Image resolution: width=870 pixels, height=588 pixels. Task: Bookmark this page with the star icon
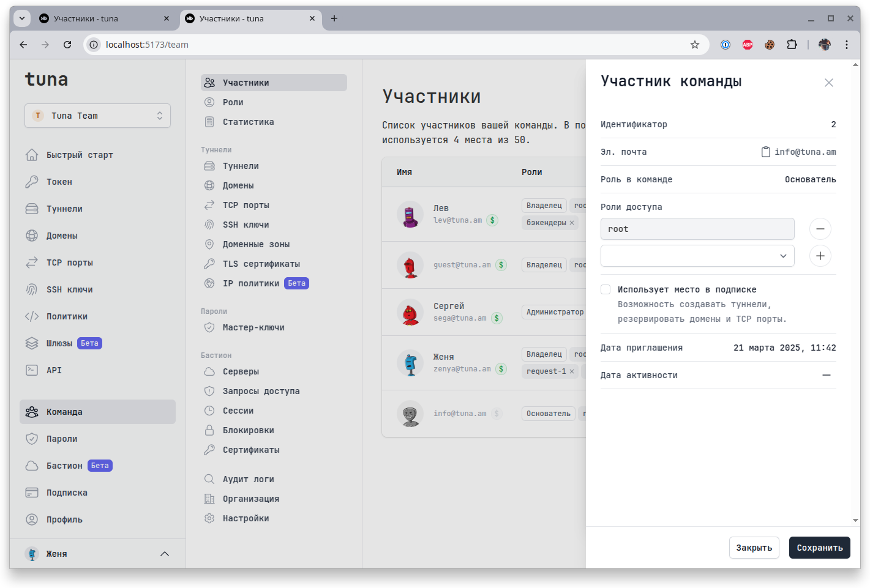[694, 45]
